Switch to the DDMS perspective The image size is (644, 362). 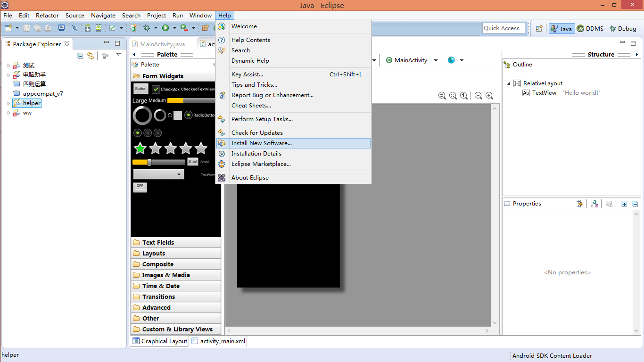click(590, 28)
